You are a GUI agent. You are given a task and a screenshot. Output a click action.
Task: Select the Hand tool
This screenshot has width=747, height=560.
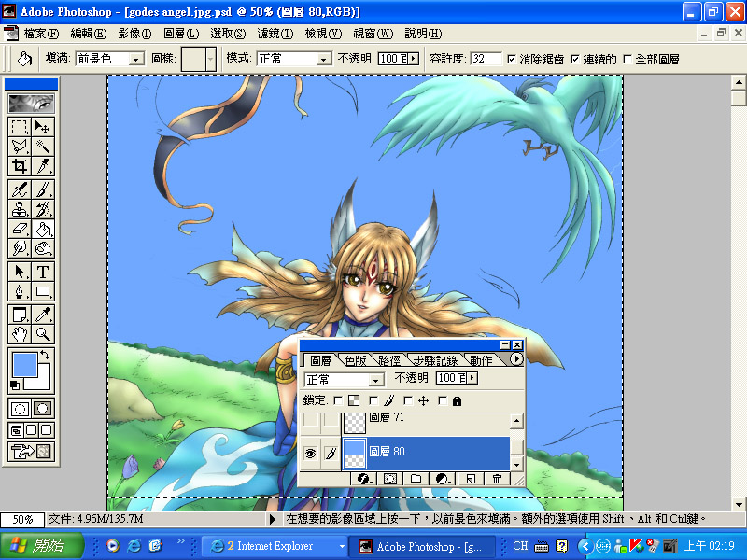[x=20, y=334]
